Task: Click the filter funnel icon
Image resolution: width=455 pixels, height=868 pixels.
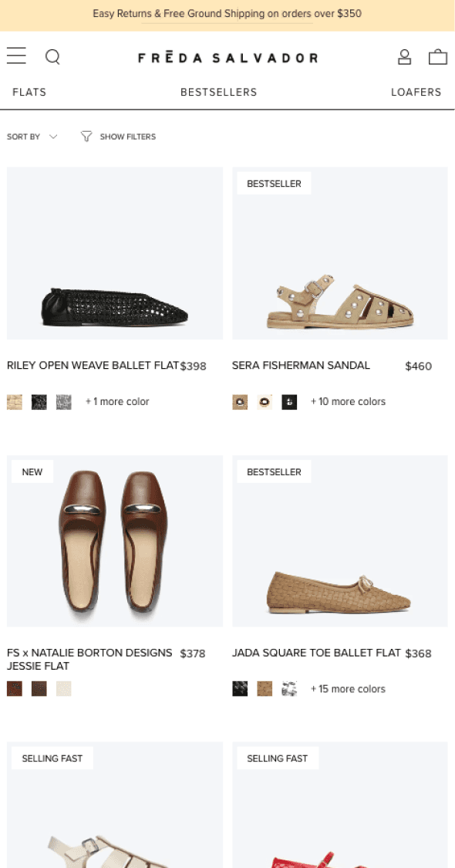Action: 86,136
